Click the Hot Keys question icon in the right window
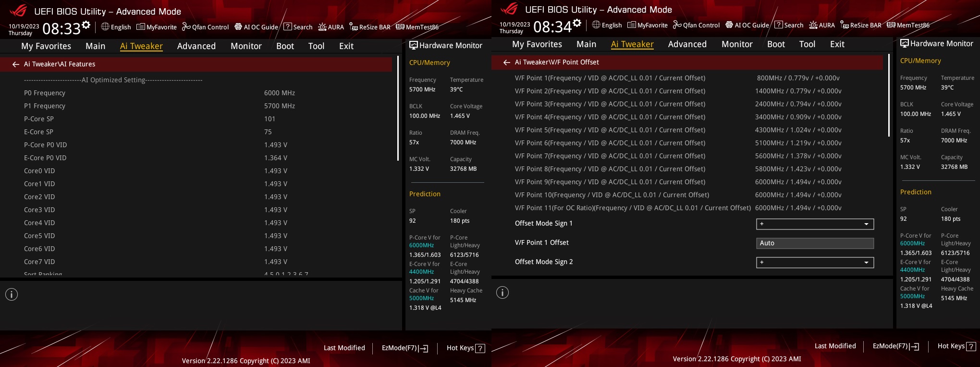 [x=971, y=346]
